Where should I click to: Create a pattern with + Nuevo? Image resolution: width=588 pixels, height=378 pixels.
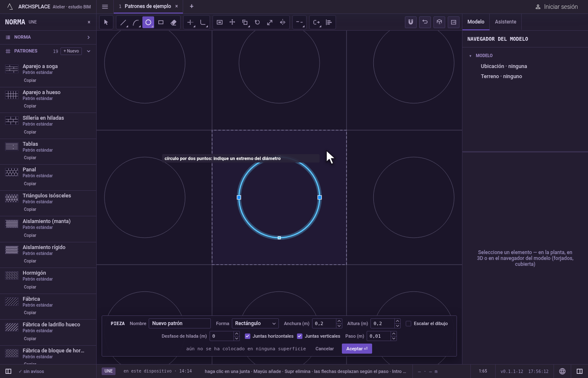pyautogui.click(x=71, y=51)
